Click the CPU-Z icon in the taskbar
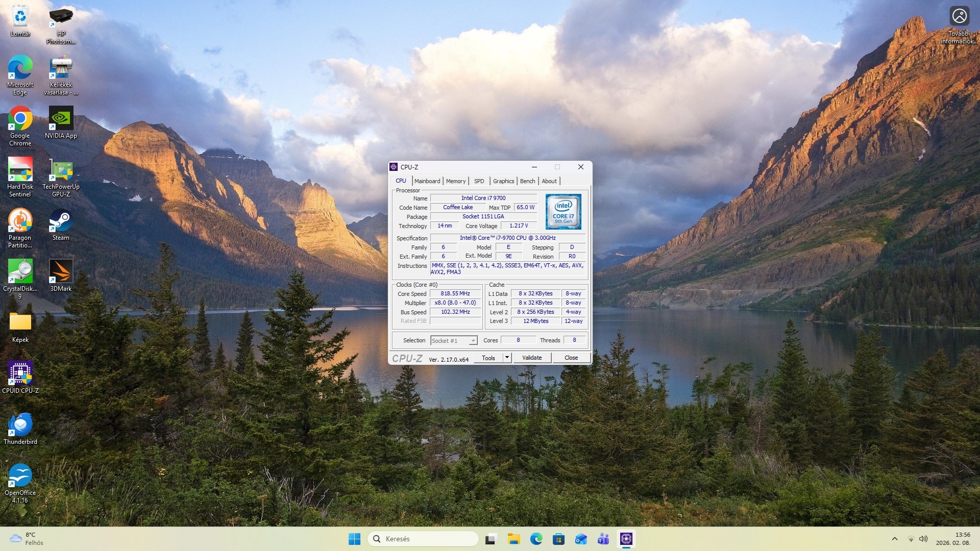Viewport: 980px width, 551px height. click(x=626, y=539)
